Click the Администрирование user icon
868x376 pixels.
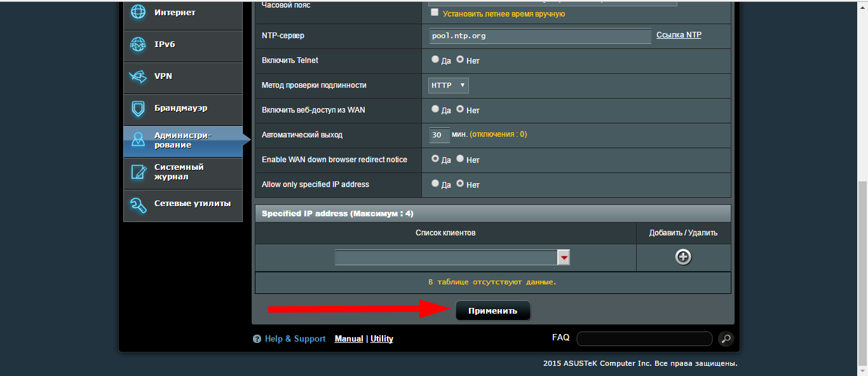coord(139,140)
